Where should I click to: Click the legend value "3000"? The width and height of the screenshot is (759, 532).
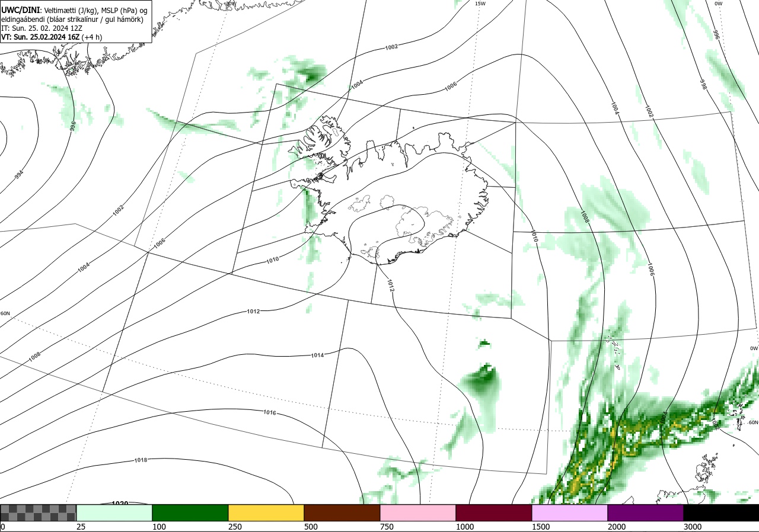click(x=693, y=527)
